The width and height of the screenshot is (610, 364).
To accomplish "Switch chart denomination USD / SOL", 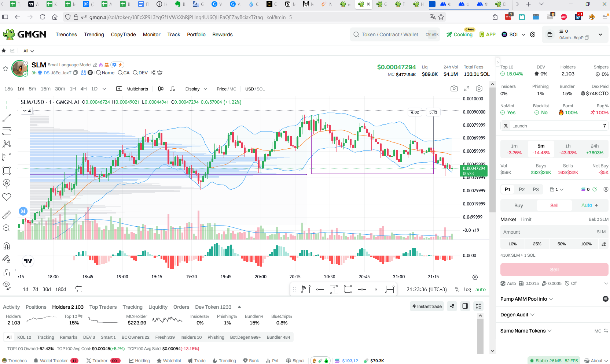I will (255, 89).
